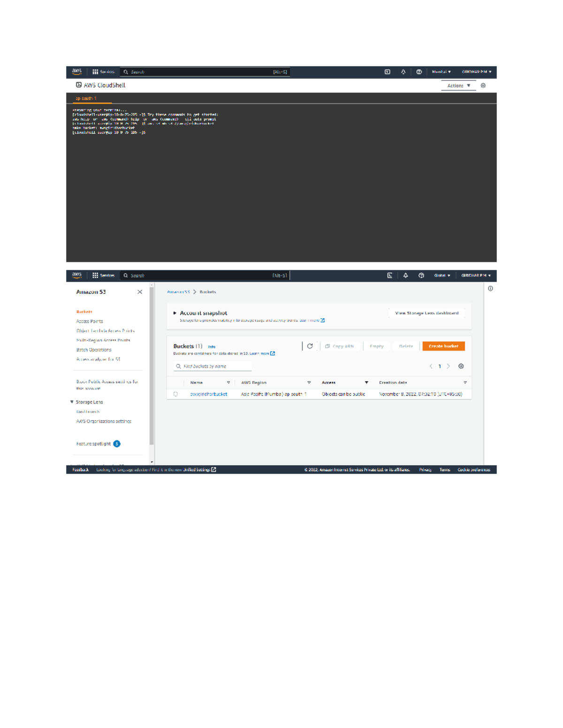Open CloudShell settings gear icon
The image size is (563, 728).
point(483,85)
